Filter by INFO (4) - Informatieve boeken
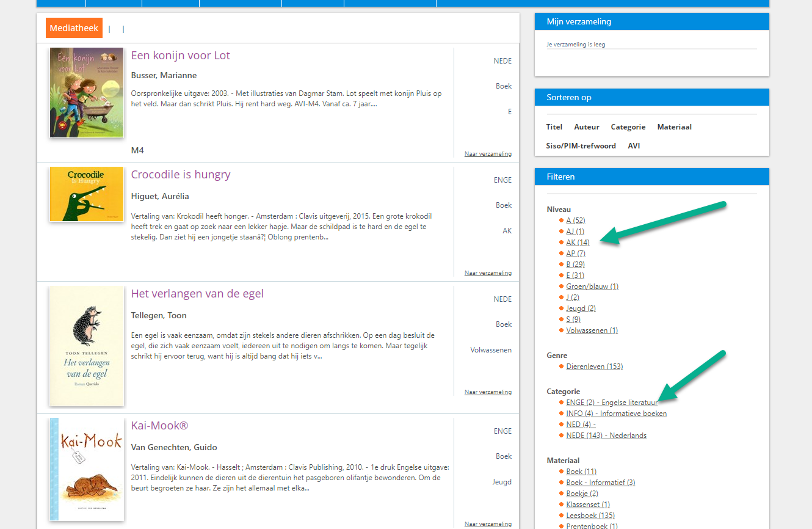 click(x=616, y=414)
